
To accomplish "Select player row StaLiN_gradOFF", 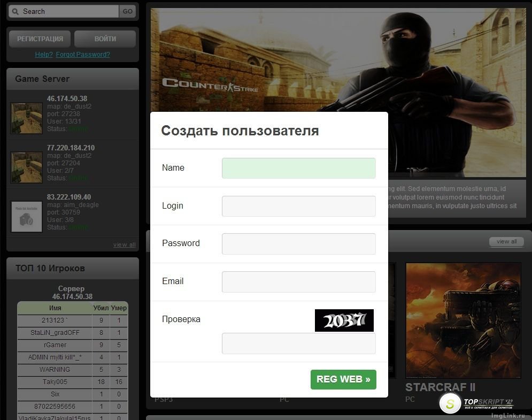I will 73,332.
